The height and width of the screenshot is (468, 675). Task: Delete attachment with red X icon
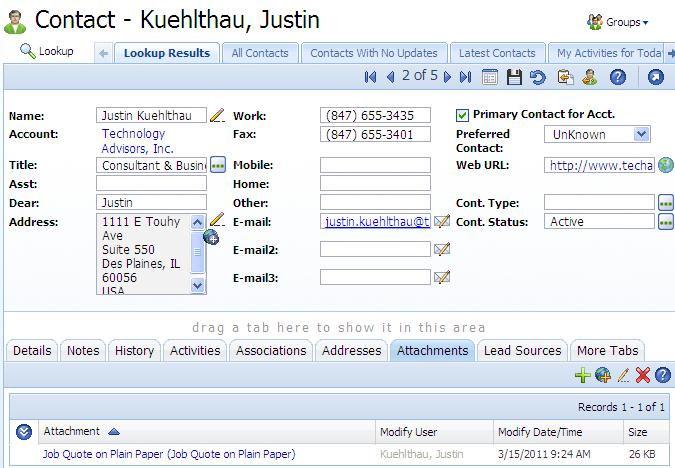coord(643,375)
